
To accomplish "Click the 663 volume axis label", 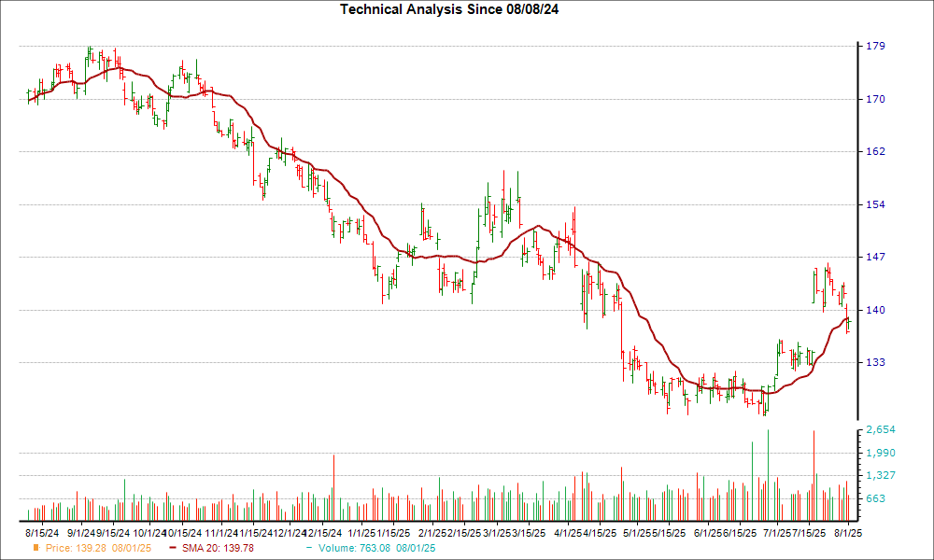I will click(876, 498).
